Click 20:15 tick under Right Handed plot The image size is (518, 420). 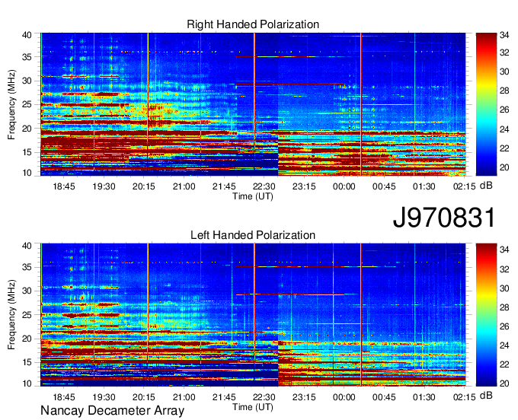(x=144, y=186)
